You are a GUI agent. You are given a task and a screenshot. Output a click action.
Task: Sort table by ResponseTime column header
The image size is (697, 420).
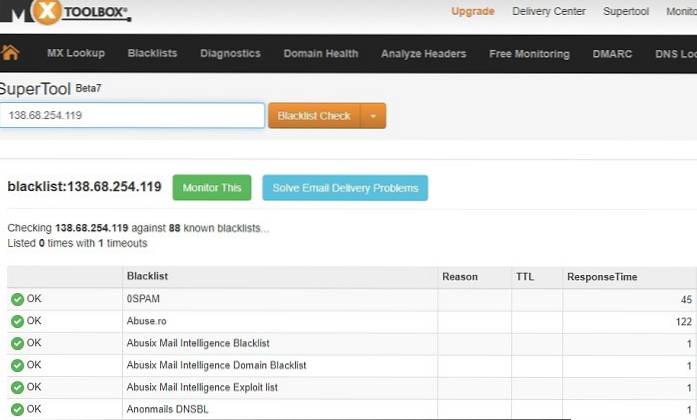pyautogui.click(x=601, y=277)
